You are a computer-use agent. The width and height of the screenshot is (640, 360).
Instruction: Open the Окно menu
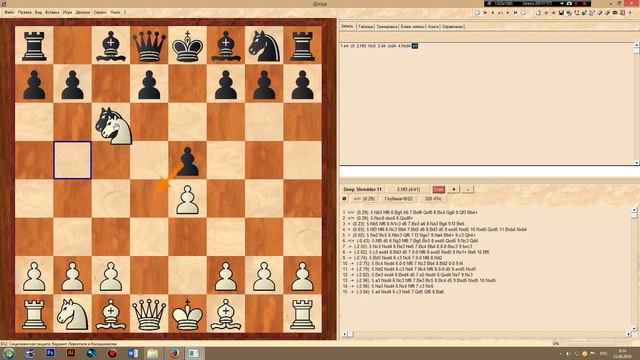(116, 12)
